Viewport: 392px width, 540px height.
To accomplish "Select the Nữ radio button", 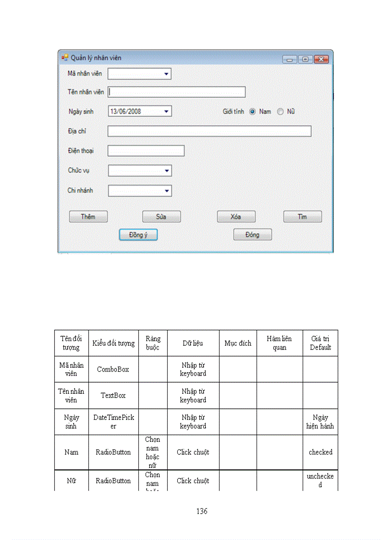I will point(280,111).
